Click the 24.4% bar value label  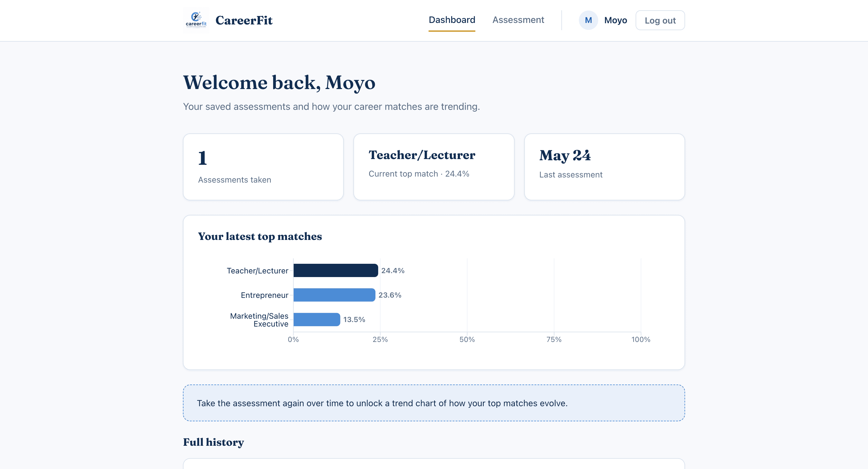click(393, 270)
